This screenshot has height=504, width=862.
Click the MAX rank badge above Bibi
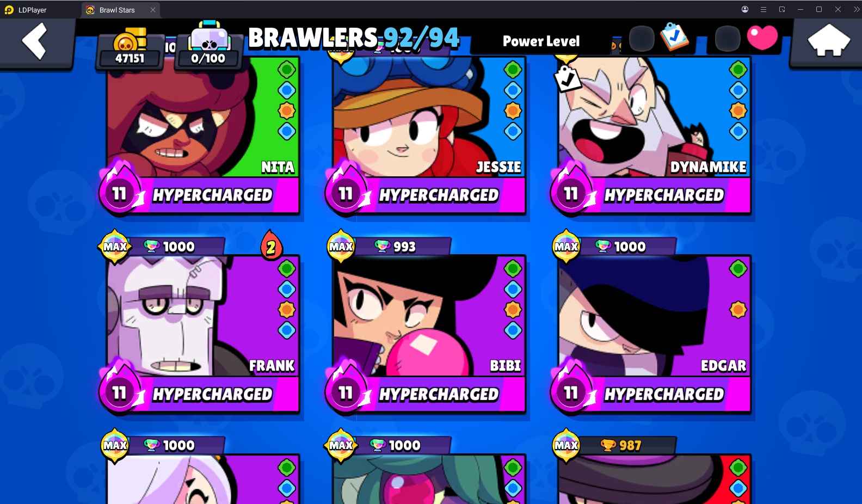[341, 247]
